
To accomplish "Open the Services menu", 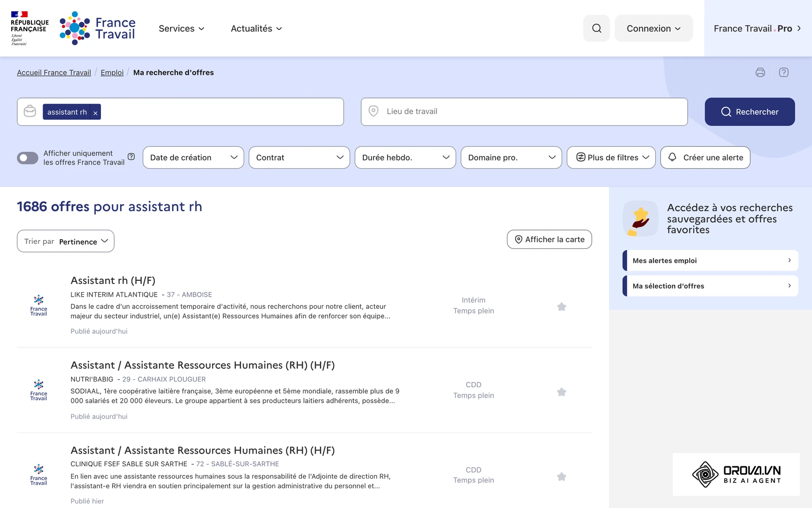I will pos(181,28).
